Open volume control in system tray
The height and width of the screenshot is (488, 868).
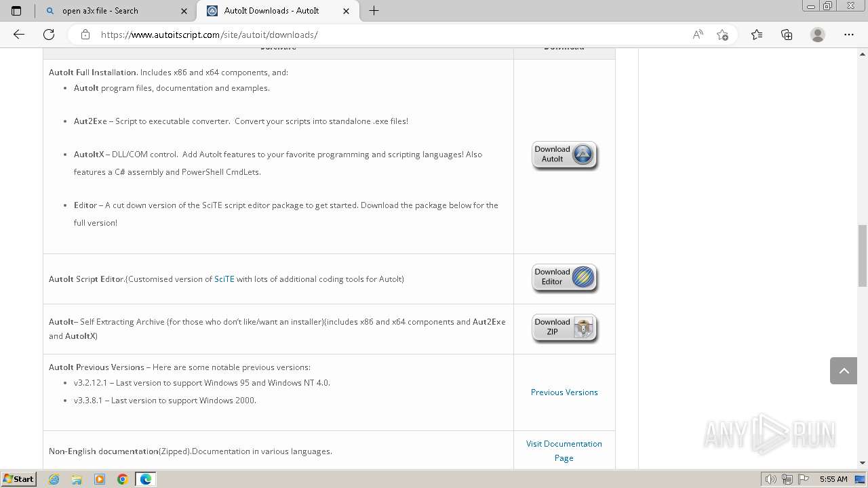tap(771, 479)
